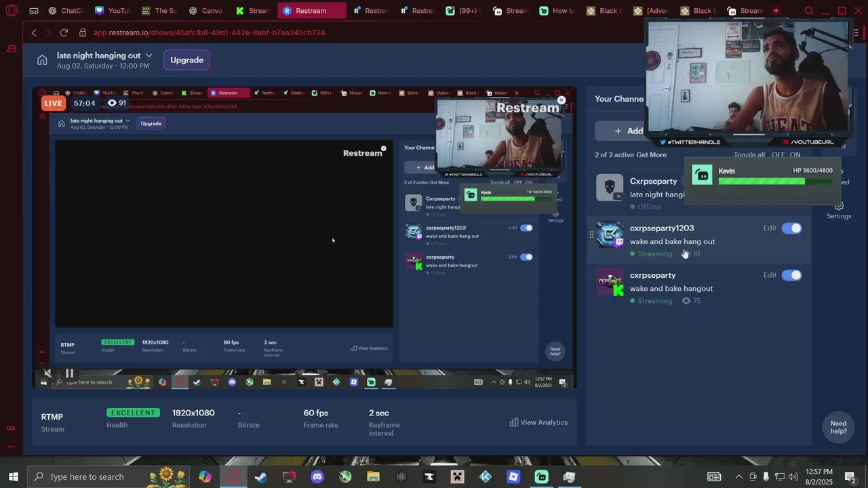
Task: Open the Kodi taskbar icon
Action: (486, 476)
